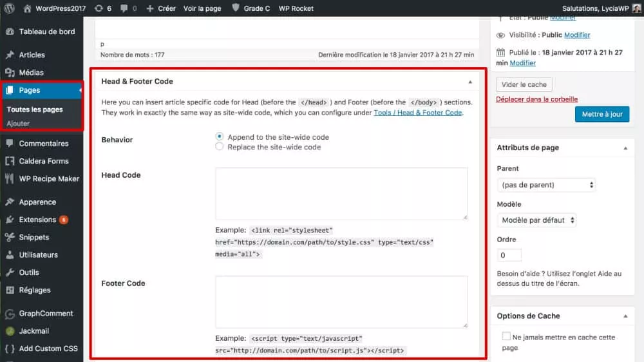644x362 pixels.
Task: Open Toutes les pages submenu item
Action: [x=35, y=110]
